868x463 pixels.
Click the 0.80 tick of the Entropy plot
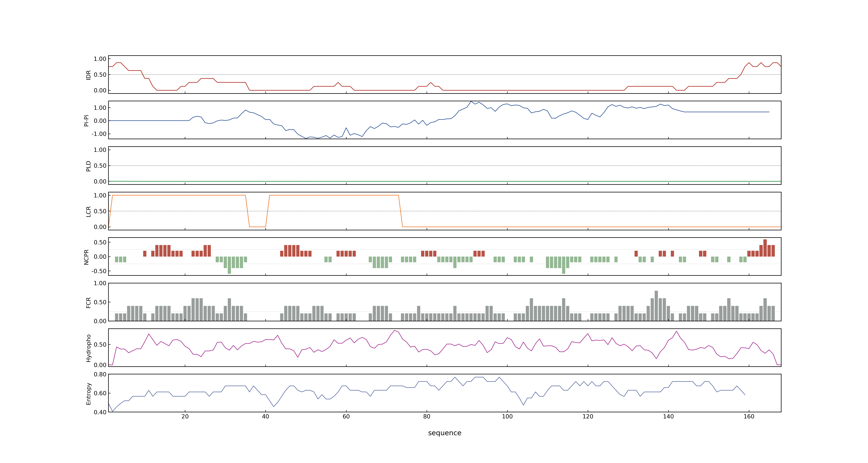coord(100,374)
